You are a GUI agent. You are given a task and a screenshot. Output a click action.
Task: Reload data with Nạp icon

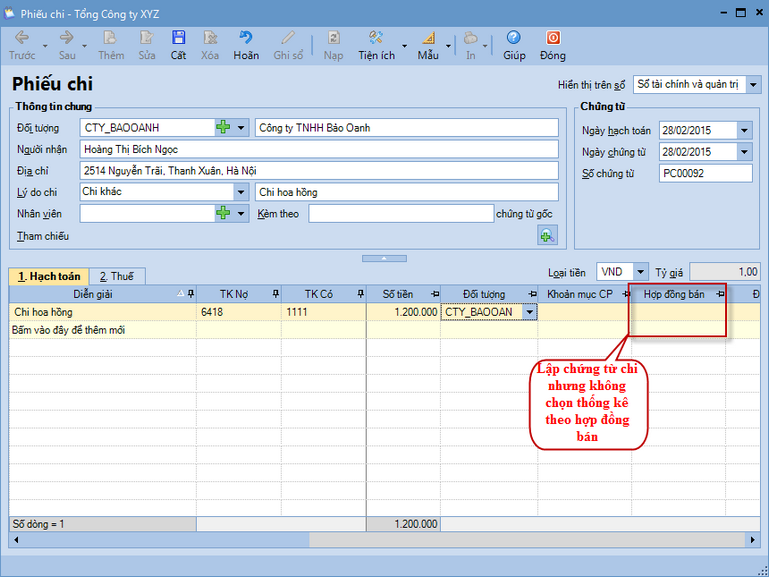point(333,38)
